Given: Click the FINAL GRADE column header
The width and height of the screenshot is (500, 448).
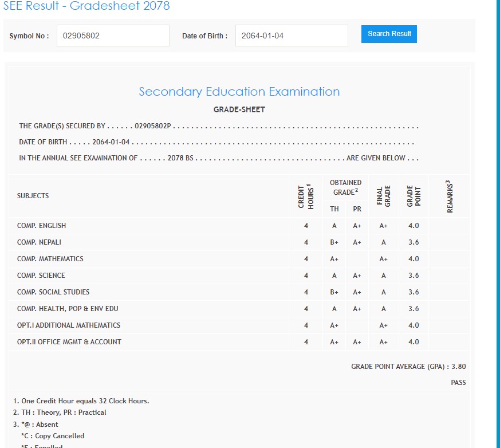Looking at the screenshot, I should click(383, 196).
